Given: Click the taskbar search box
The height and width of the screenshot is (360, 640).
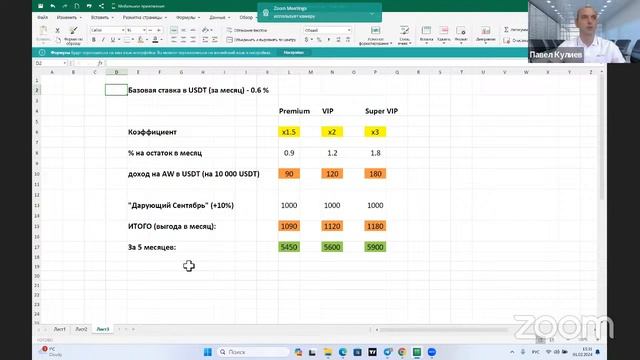Looking at the screenshot, I should [253, 352].
